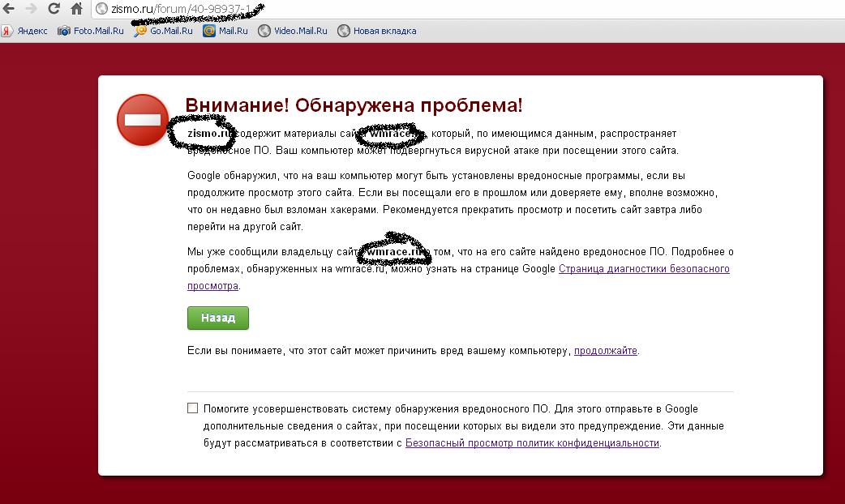Image resolution: width=845 pixels, height=504 pixels.
Task: Open Безопасный просмотр политик конфиденциальности link
Action: (x=533, y=443)
